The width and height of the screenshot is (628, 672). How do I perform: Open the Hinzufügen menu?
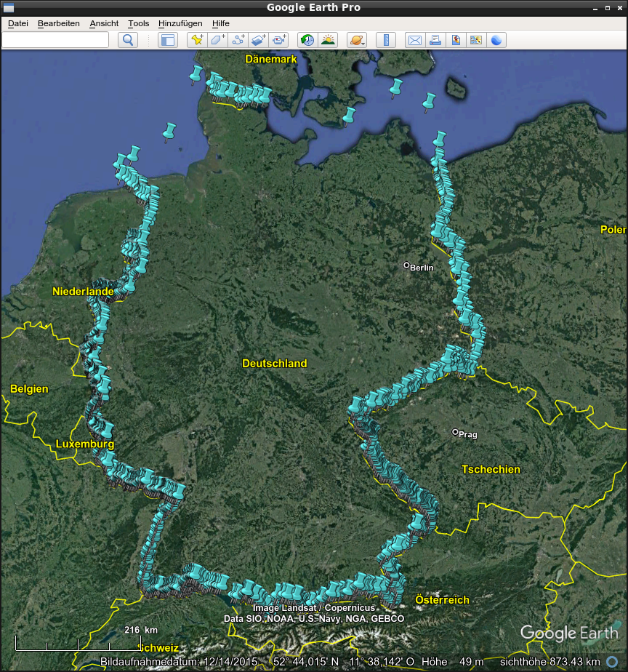coord(180,23)
